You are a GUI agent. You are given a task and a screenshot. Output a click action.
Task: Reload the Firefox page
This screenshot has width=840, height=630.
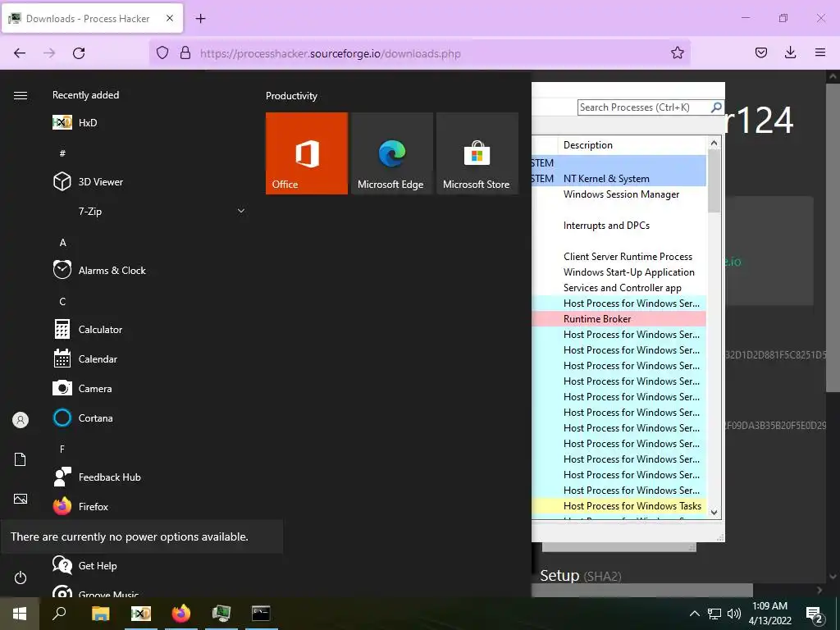tap(79, 53)
